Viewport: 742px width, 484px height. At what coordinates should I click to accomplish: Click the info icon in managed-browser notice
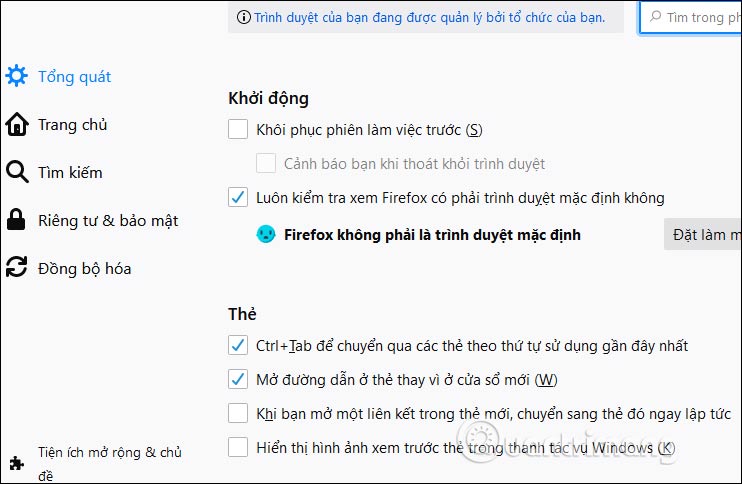point(243,17)
